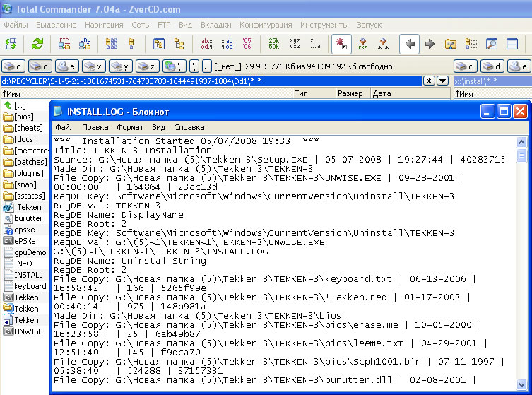The image size is (532, 395).
Task: Sort by name ab.x cd.y icon
Action: (206, 44)
